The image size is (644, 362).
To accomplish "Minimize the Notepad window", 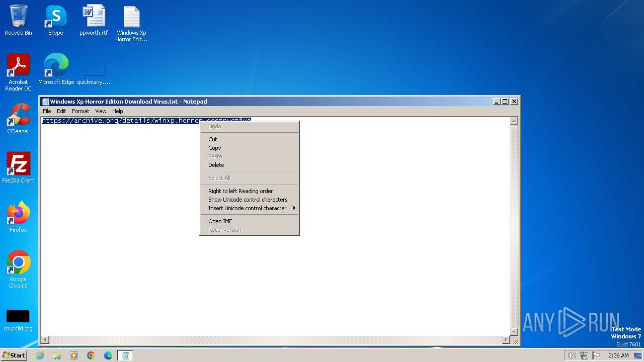I will [497, 102].
